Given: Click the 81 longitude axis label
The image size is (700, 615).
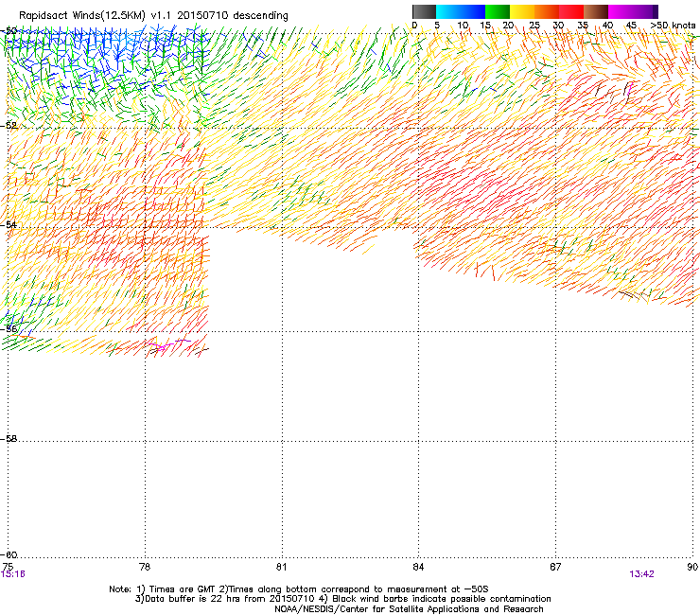Looking at the screenshot, I should (281, 567).
